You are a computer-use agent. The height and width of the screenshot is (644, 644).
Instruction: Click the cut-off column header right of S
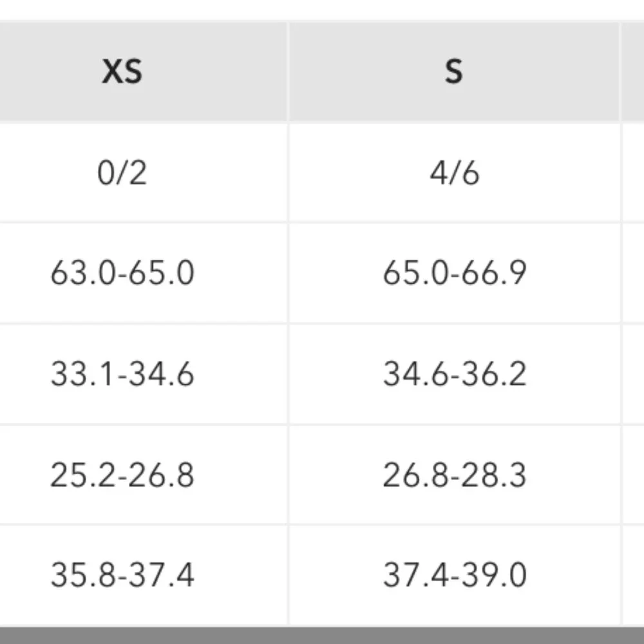pyautogui.click(x=633, y=71)
